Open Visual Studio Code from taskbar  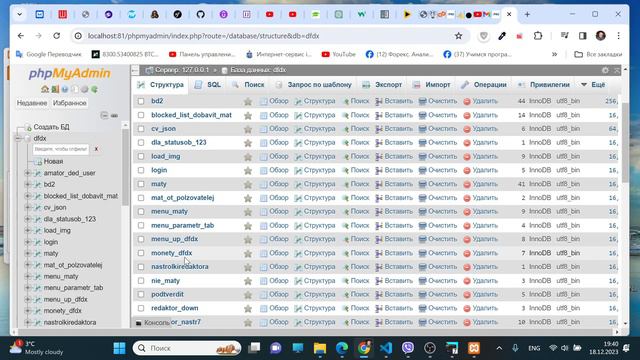tap(386, 348)
